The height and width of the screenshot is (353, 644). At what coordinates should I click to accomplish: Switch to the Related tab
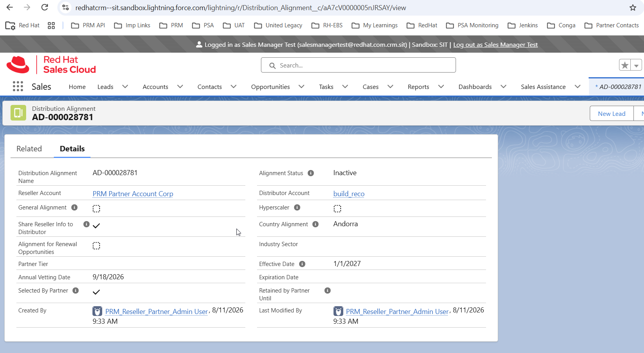tap(29, 149)
